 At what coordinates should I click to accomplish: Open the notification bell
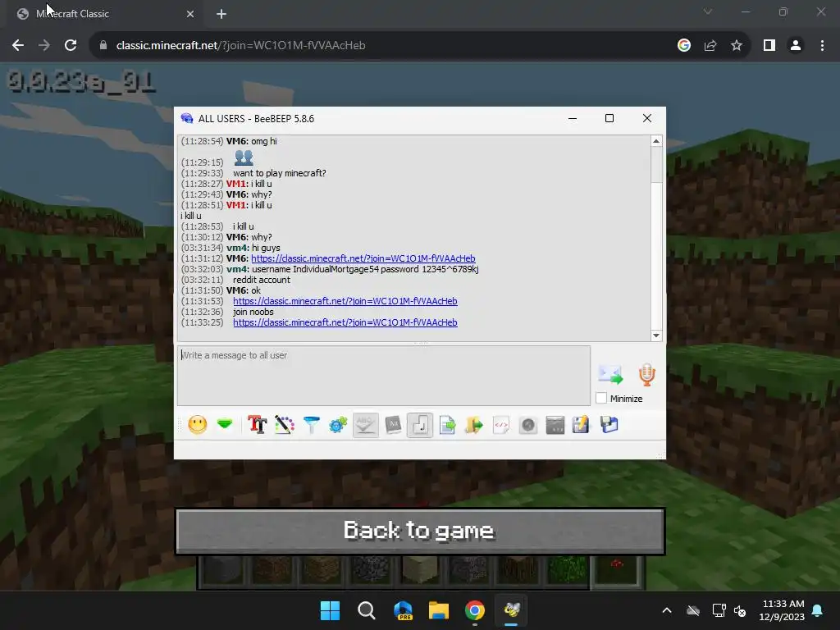tap(818, 610)
